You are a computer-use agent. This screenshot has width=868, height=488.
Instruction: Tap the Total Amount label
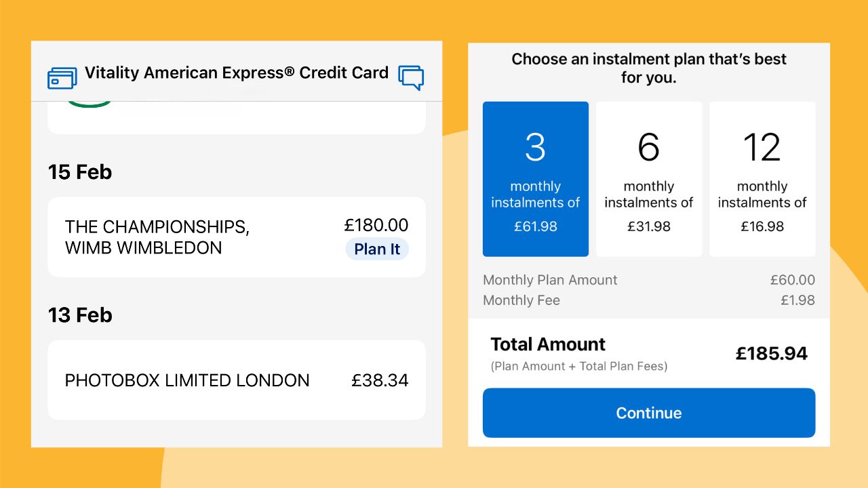548,344
